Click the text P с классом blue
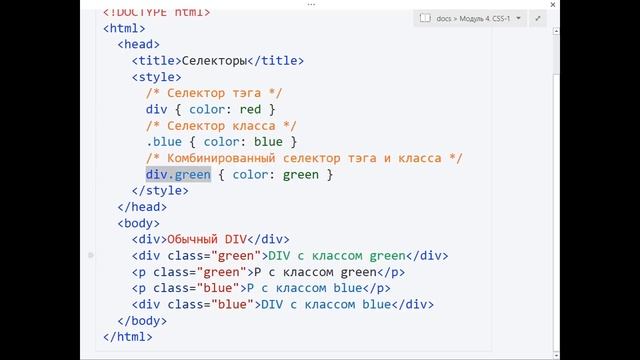 click(304, 288)
